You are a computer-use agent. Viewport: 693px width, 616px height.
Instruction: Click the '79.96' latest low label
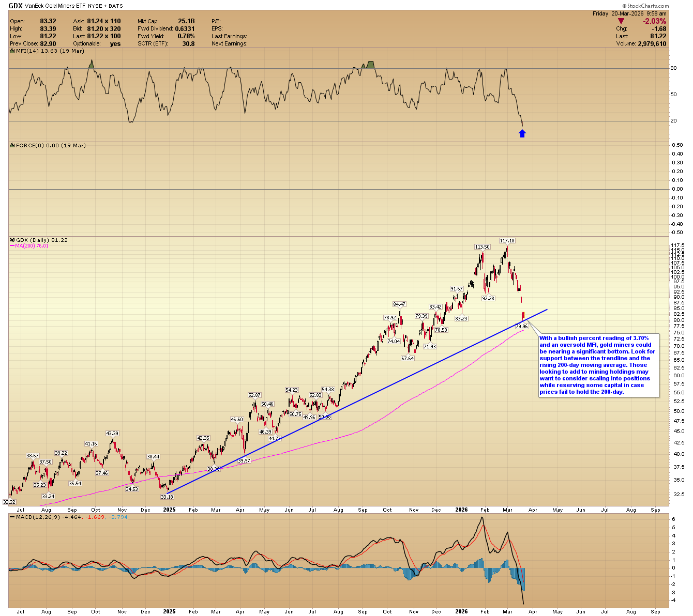pos(522,327)
